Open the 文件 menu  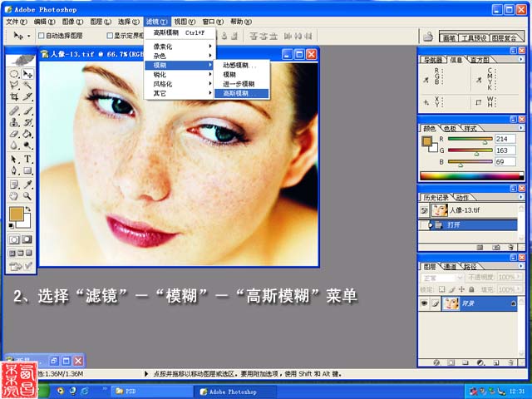point(17,22)
